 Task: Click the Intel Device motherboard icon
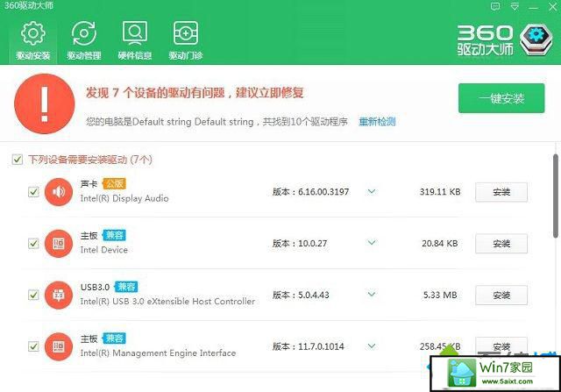(x=59, y=244)
